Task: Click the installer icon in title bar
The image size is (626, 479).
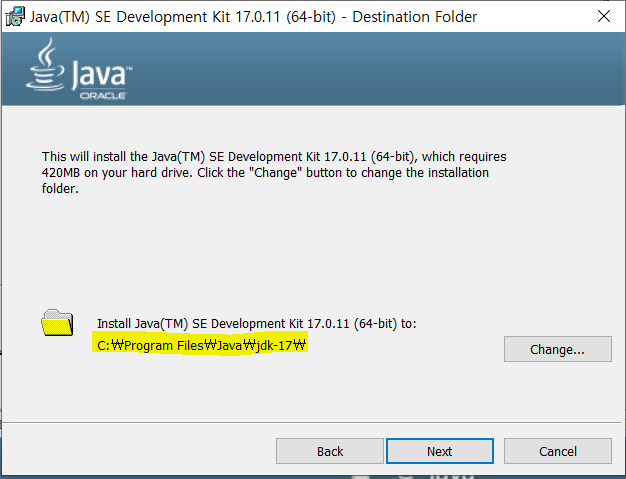Action: click(15, 16)
